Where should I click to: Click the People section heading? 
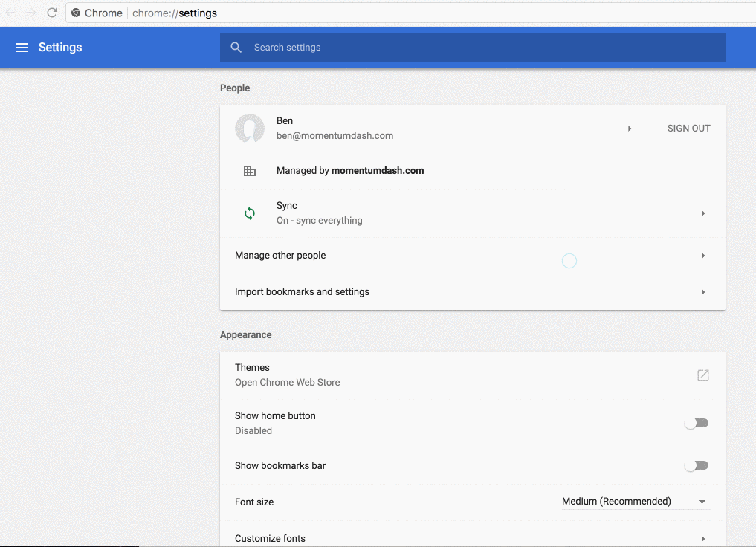pos(235,88)
